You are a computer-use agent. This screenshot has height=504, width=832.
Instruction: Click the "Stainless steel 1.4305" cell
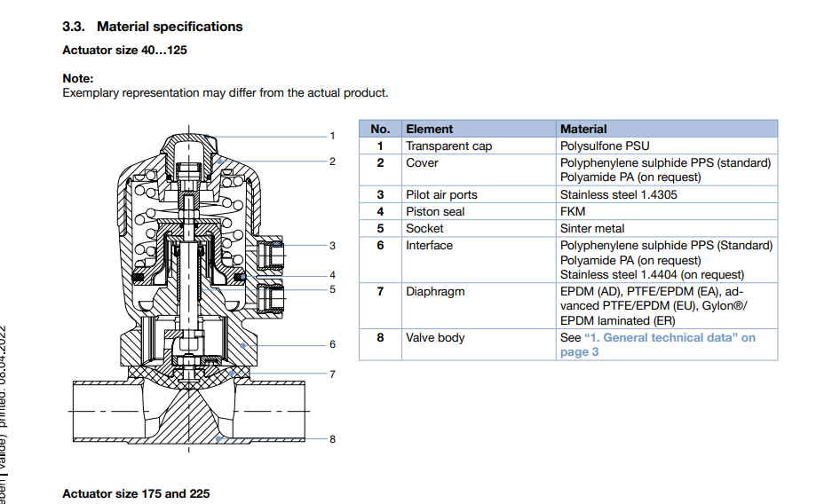pos(618,194)
